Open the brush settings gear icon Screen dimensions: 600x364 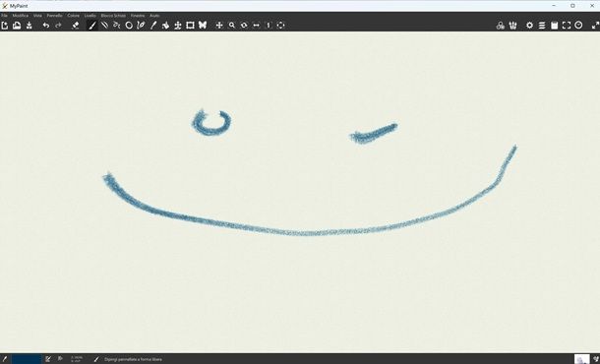click(x=529, y=26)
